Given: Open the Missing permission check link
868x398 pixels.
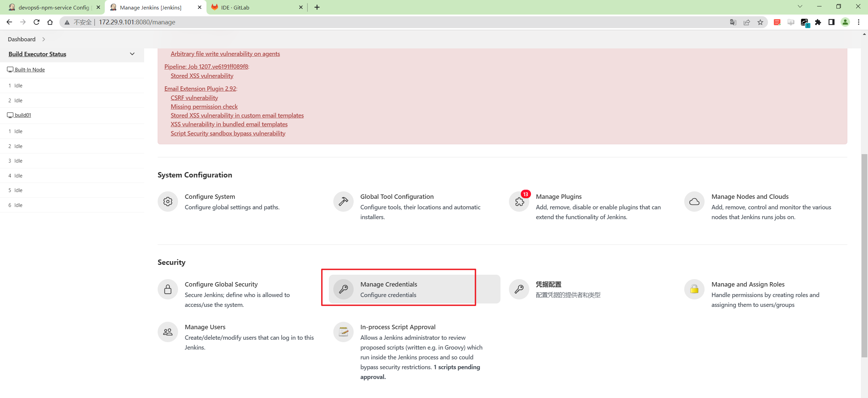Looking at the screenshot, I should tap(204, 106).
